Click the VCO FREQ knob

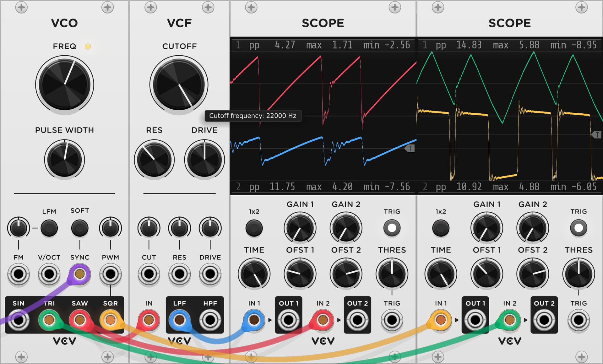[x=65, y=85]
